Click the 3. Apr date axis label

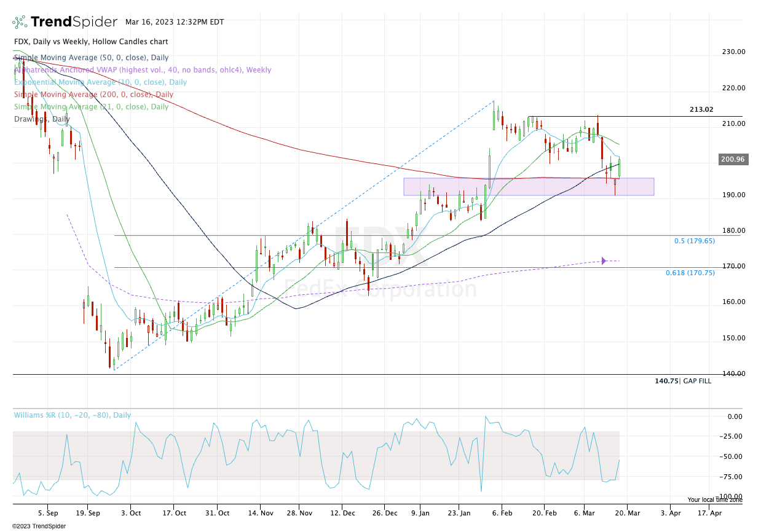[x=671, y=512]
